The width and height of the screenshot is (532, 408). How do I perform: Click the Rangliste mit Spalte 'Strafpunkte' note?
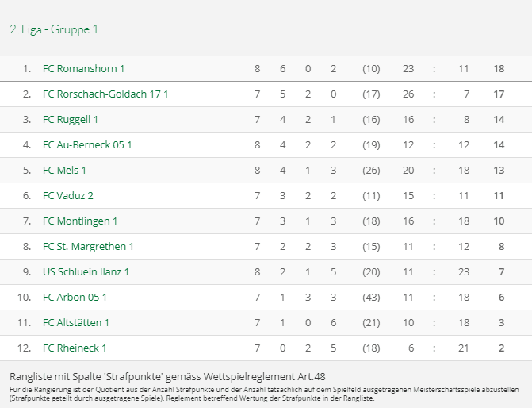167,375
